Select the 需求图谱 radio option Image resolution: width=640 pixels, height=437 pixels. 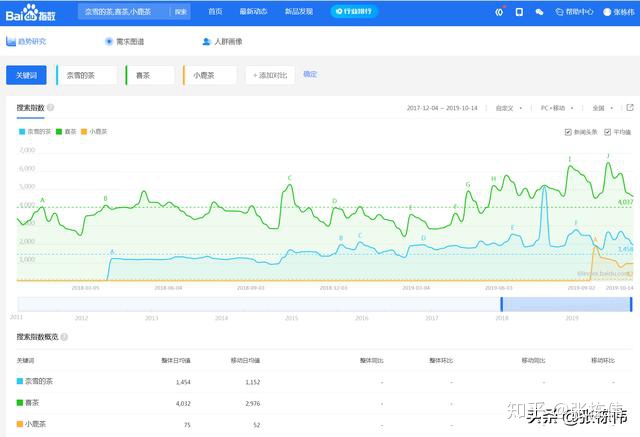coord(109,42)
